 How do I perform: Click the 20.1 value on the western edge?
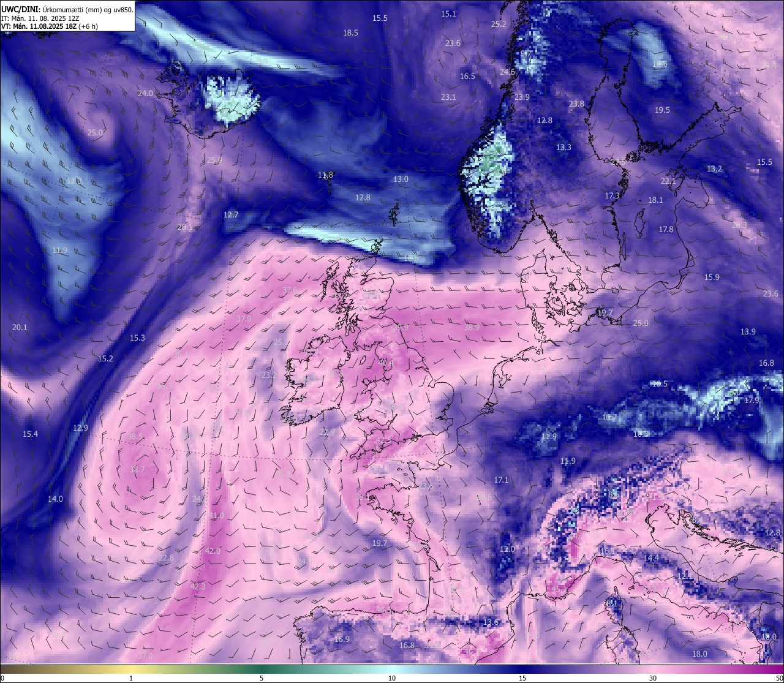pos(20,328)
